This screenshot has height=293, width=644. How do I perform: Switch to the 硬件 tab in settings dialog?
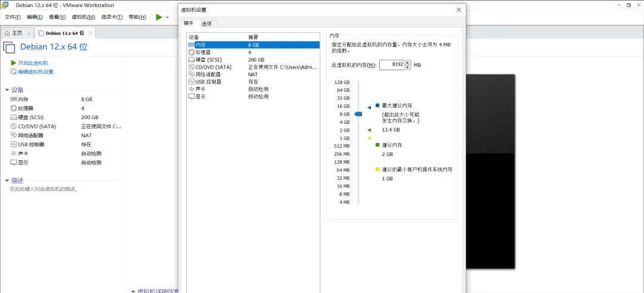(x=188, y=23)
